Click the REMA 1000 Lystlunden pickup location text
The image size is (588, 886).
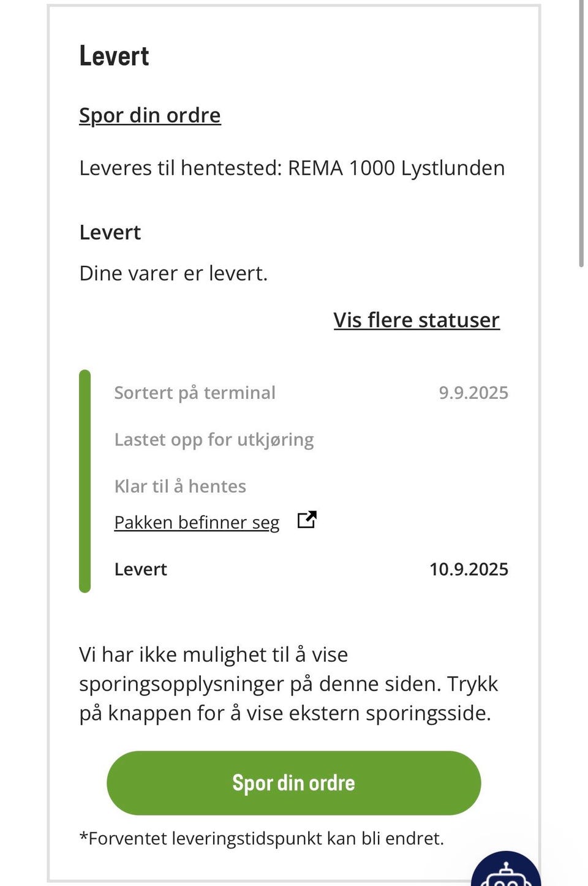coord(396,168)
